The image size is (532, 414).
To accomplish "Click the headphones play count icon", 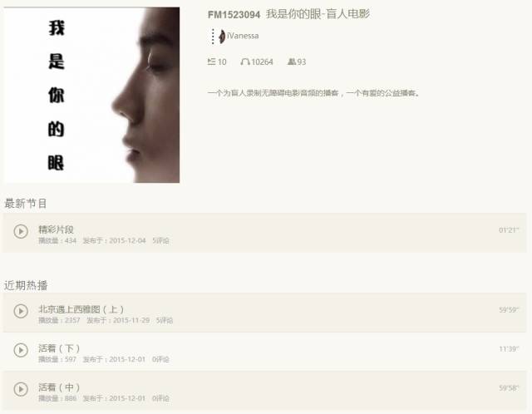I will pyautogui.click(x=245, y=62).
